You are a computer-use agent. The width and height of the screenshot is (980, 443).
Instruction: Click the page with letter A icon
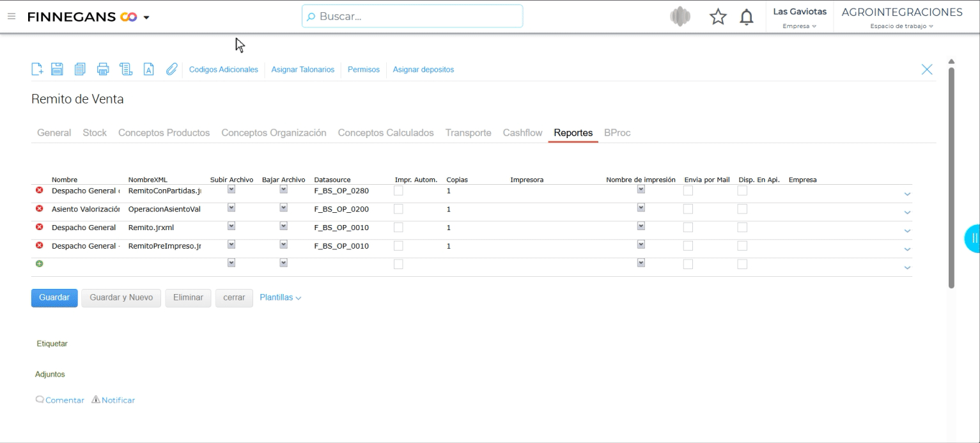148,69
